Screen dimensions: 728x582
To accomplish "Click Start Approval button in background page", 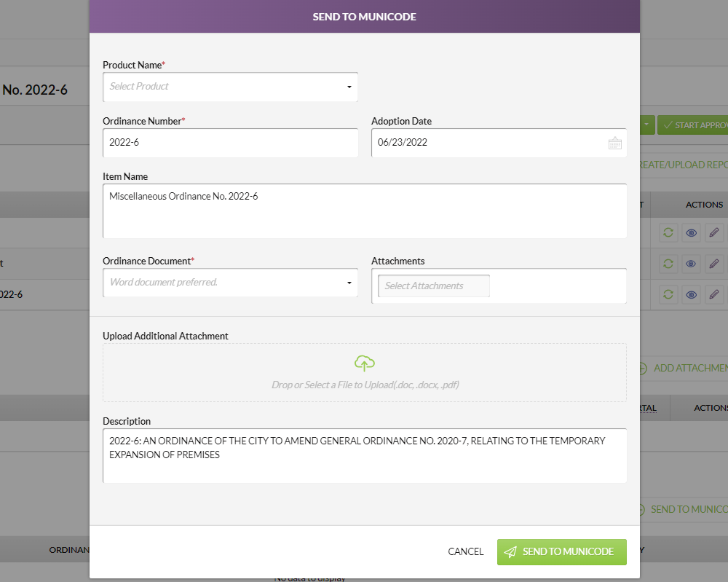I will (x=693, y=125).
